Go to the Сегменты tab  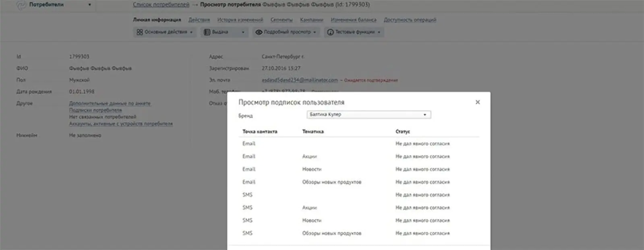point(282,20)
